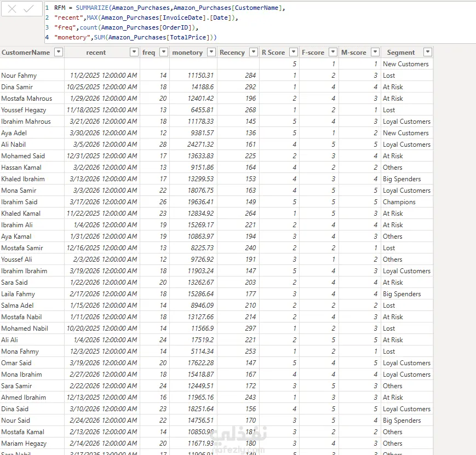Select the Khaled Ibrahim name cell
This screenshot has height=455, width=476.
click(32, 179)
